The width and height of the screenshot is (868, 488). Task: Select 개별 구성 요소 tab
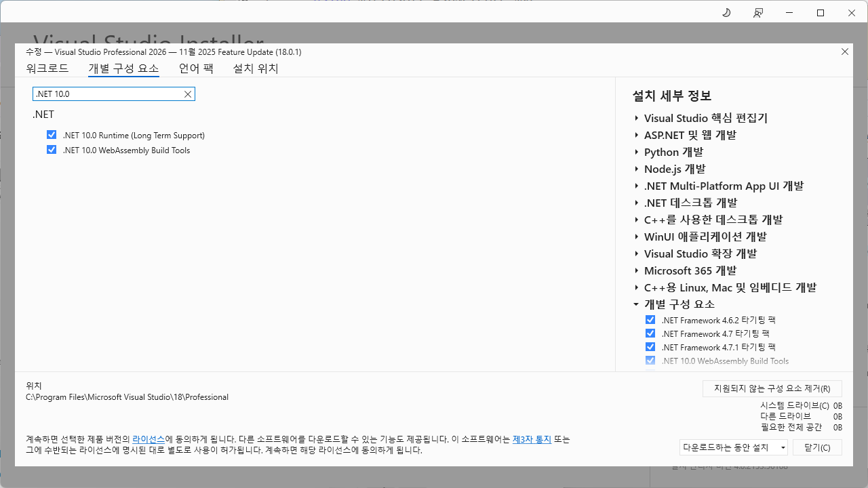[123, 68]
